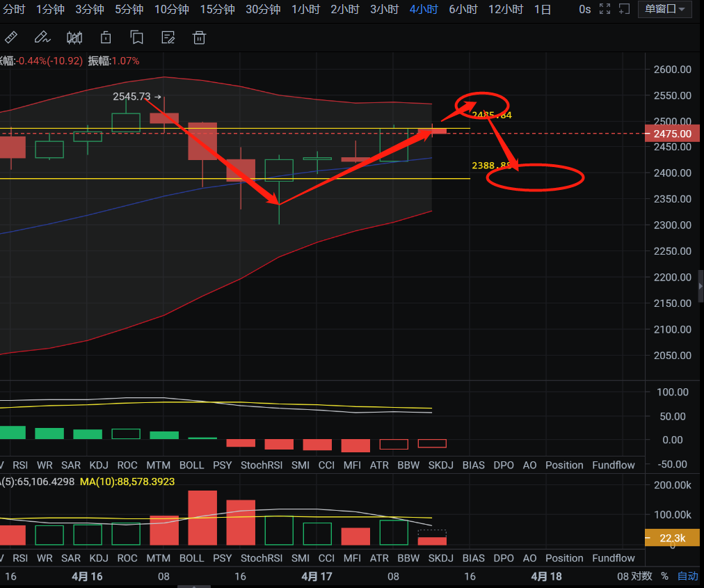Choose the 10分钟 timeframe

(x=172, y=10)
